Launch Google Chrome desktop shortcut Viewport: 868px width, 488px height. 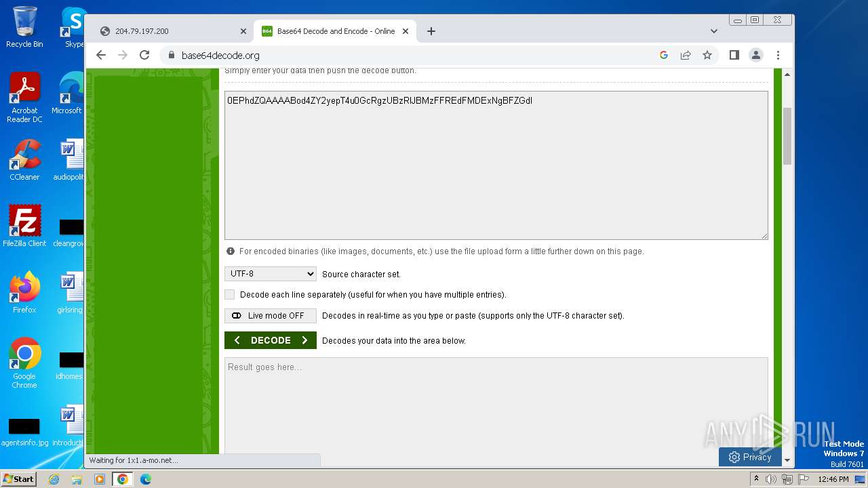coord(24,363)
